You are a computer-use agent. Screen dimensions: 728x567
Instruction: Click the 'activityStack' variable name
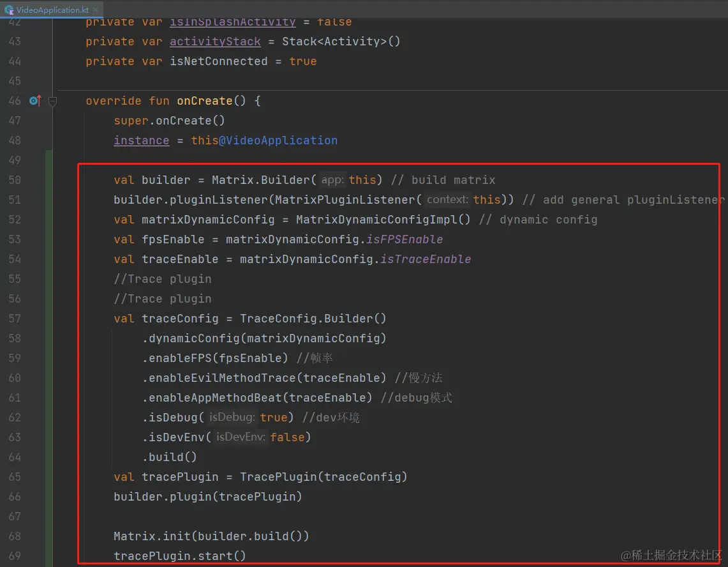(215, 42)
